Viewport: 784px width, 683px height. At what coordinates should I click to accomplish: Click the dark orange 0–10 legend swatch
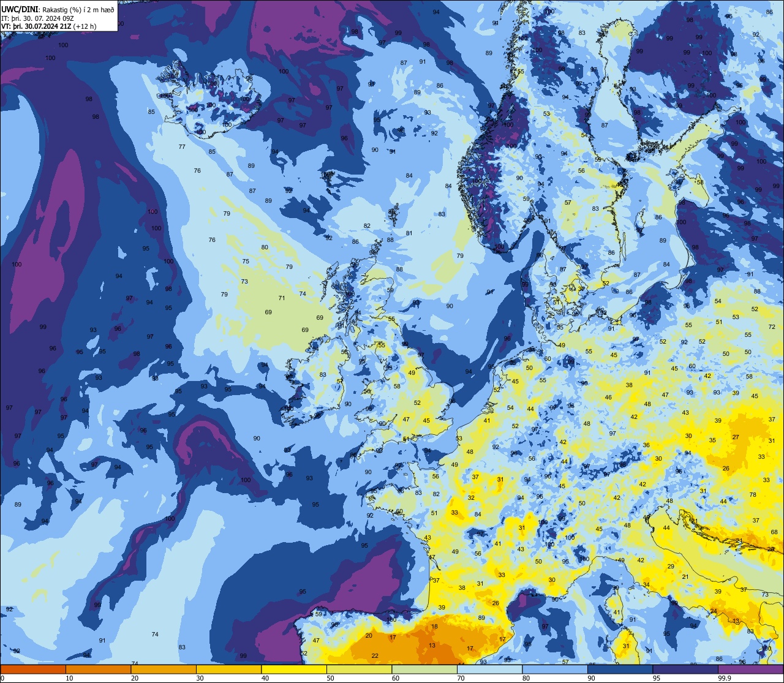(x=33, y=669)
